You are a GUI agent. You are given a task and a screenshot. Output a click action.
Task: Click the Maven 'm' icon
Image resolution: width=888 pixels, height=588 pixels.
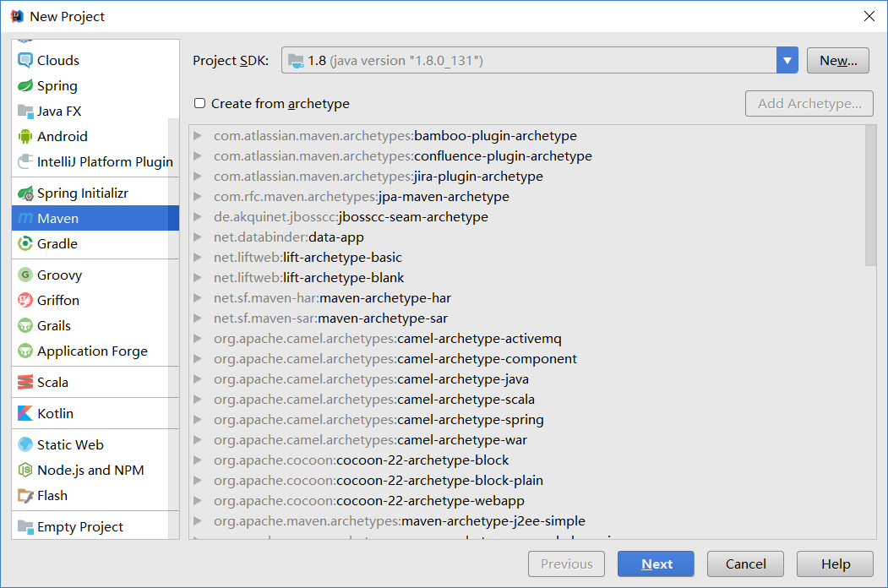[25, 218]
